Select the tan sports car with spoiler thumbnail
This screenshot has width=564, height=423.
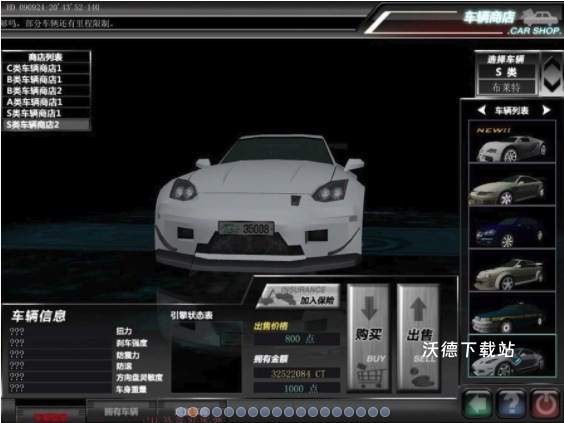[x=512, y=270]
